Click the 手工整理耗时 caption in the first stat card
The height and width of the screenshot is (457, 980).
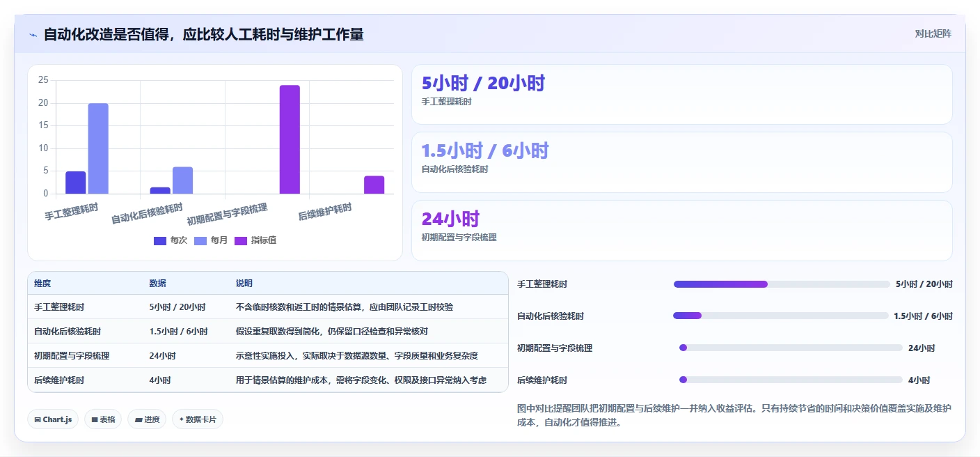(446, 102)
